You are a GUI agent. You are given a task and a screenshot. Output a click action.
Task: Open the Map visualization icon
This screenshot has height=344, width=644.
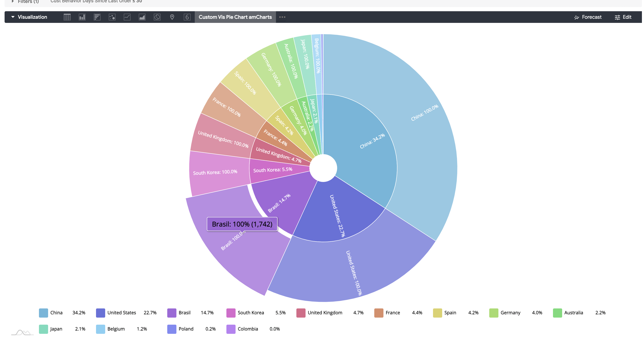pos(172,17)
